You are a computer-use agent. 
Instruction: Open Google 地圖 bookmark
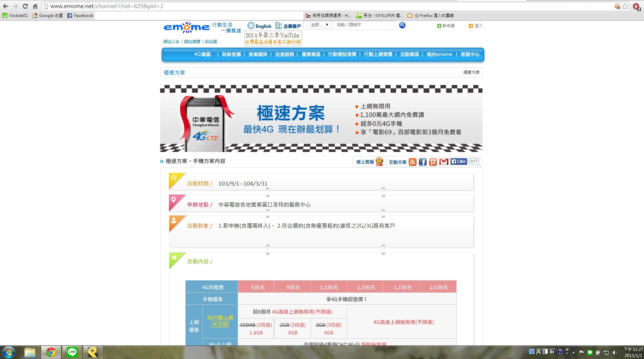pyautogui.click(x=47, y=16)
